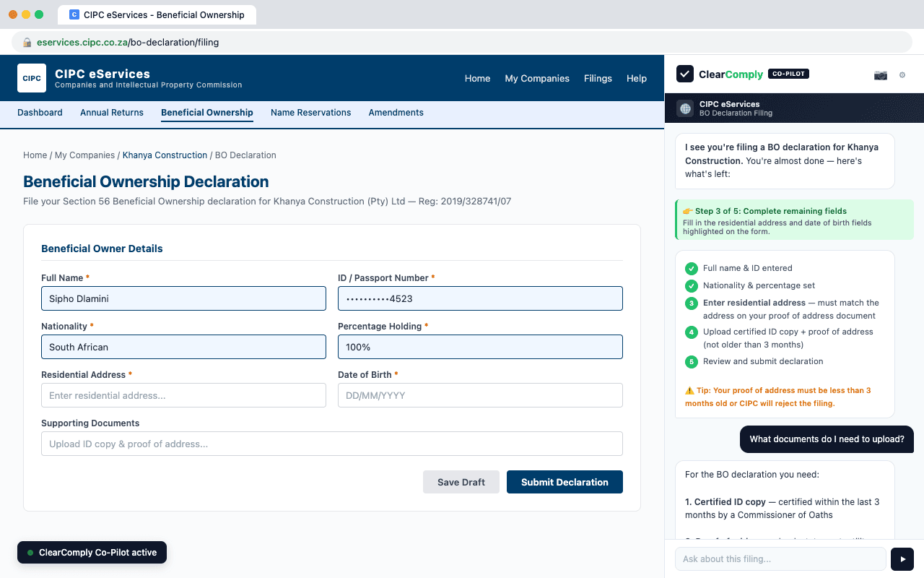Click the BO Declaration breadcrumb text
This screenshot has height=578, width=924.
(x=245, y=155)
